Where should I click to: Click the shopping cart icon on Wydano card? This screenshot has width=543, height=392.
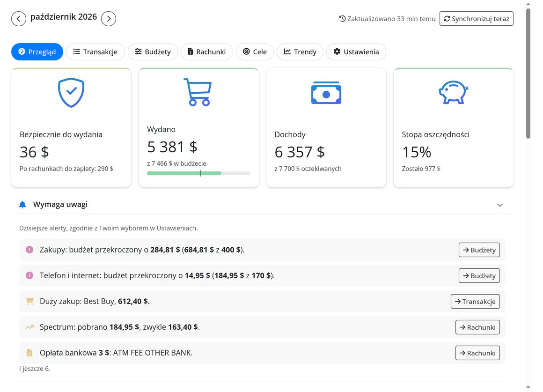198,92
